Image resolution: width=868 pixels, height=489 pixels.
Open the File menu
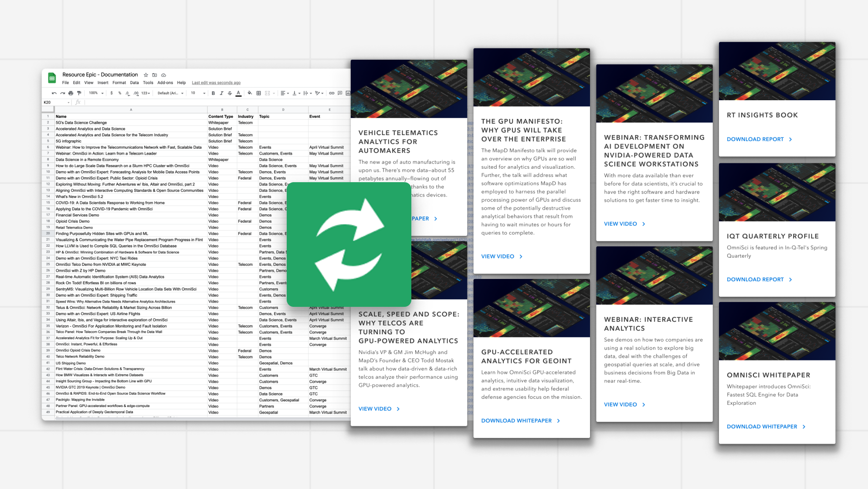click(x=65, y=83)
